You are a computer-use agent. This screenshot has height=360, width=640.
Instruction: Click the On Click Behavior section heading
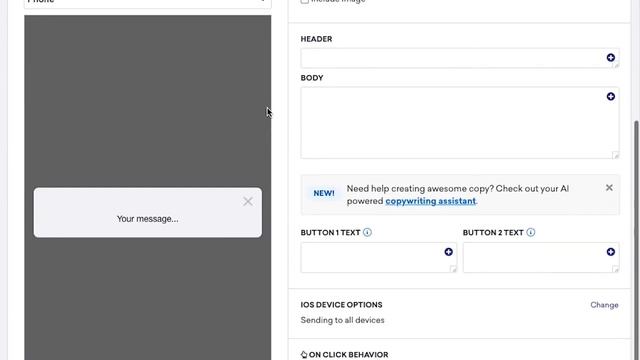pyautogui.click(x=349, y=355)
